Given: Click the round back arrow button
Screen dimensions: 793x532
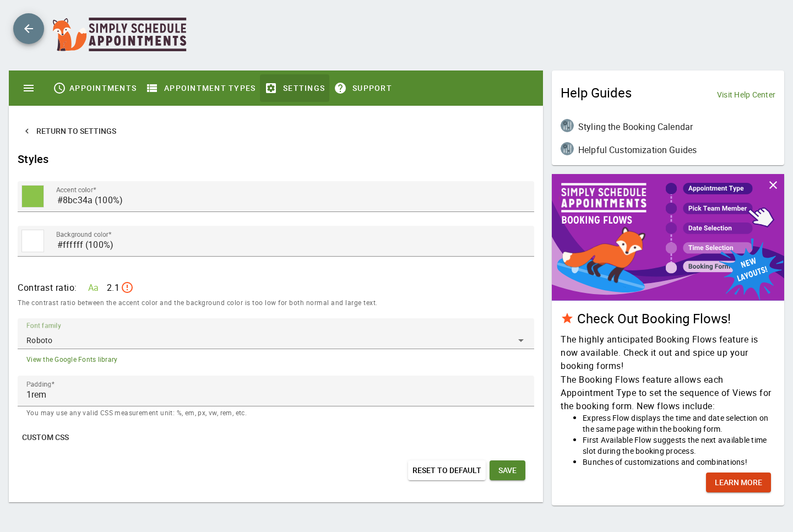Looking at the screenshot, I should (x=29, y=29).
